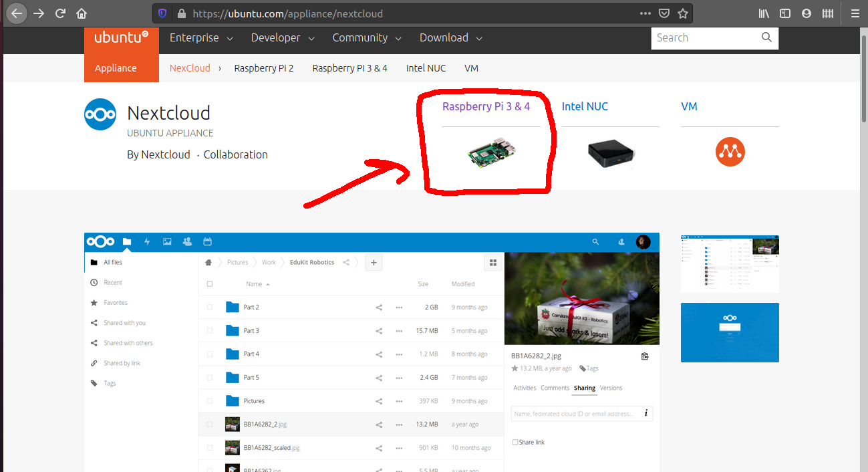The width and height of the screenshot is (868, 472).
Task: Click the Nextcloud Calendar icon
Action: pyautogui.click(x=207, y=242)
